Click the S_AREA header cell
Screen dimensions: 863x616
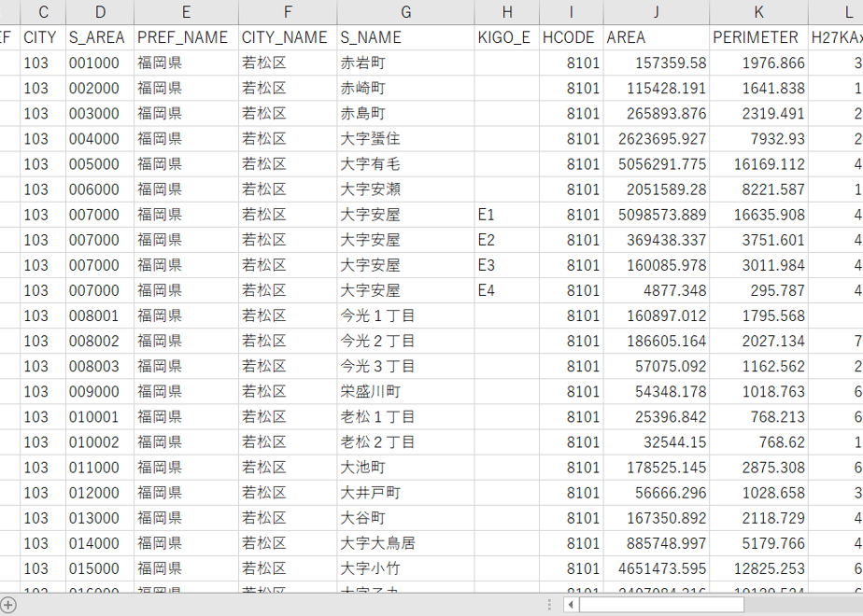point(100,37)
